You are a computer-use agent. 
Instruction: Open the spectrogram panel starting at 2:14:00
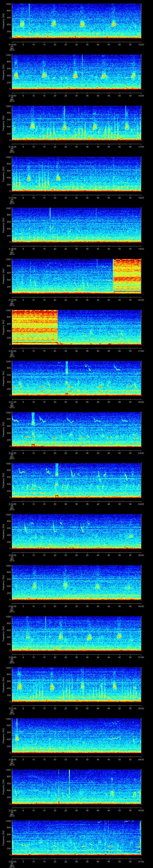76,21
